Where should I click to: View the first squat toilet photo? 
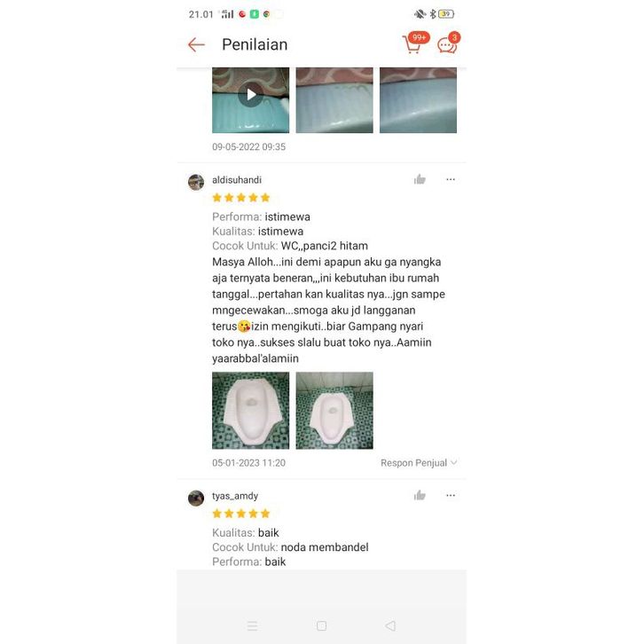coord(250,411)
